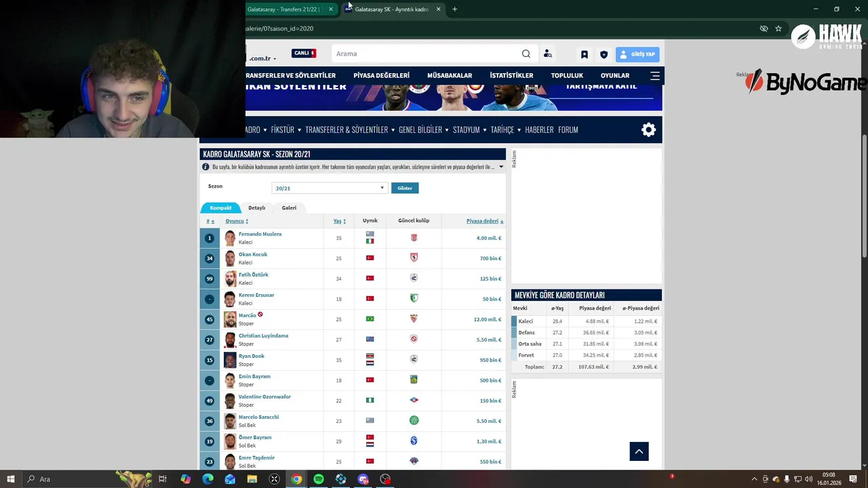Switch to the Kompakt view tab
This screenshot has width=868, height=488.
pos(220,207)
